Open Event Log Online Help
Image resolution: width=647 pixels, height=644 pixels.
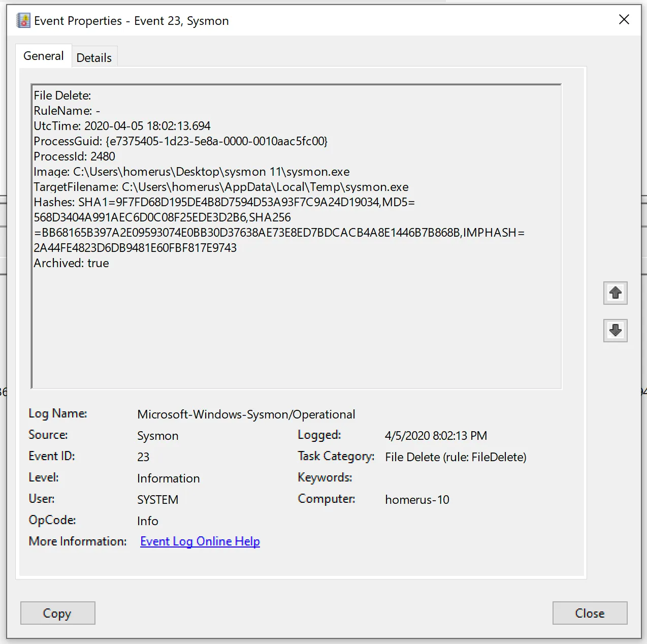[200, 541]
